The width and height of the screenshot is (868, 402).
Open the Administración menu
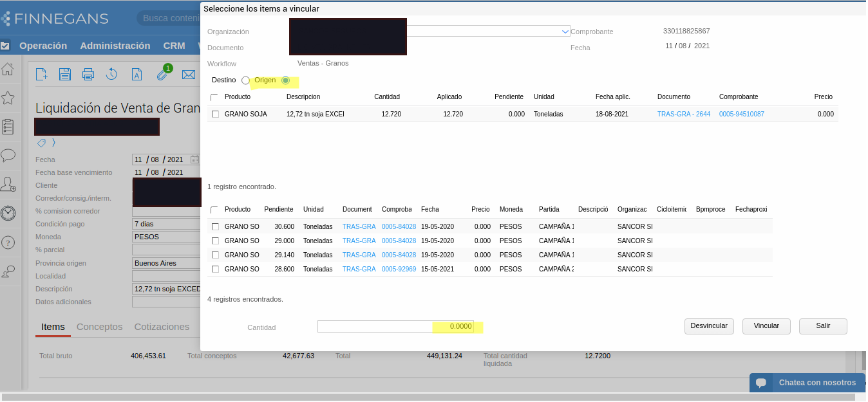[x=115, y=46]
